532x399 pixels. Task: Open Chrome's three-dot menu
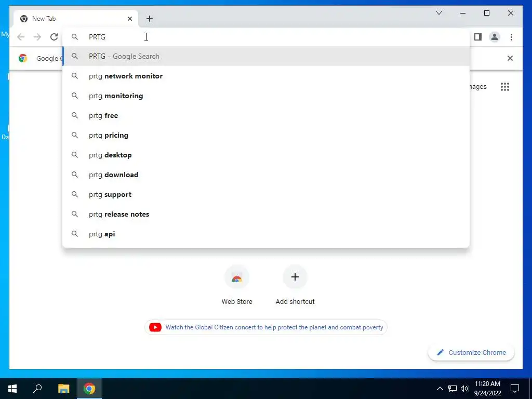[511, 37]
